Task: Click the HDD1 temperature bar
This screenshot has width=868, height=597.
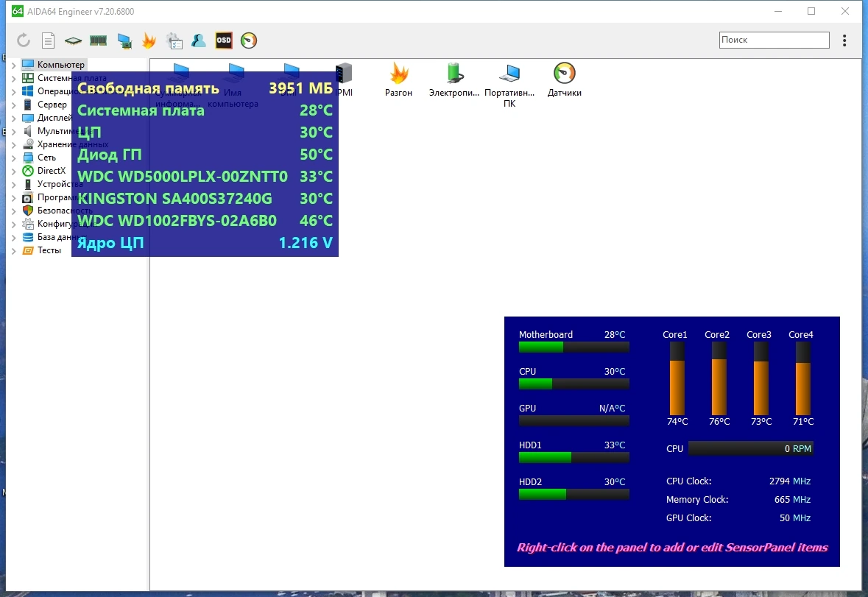Action: tap(574, 458)
